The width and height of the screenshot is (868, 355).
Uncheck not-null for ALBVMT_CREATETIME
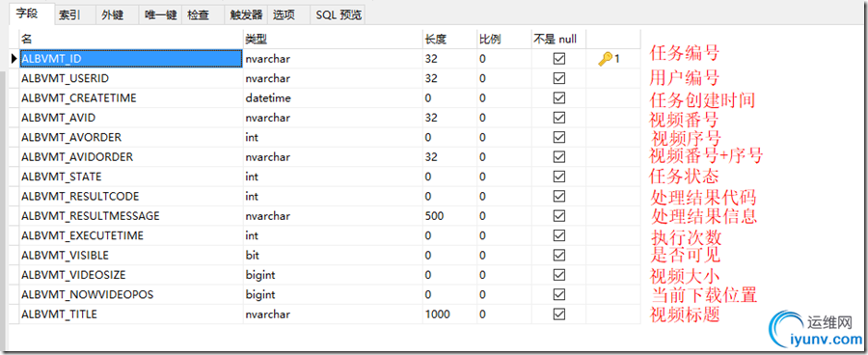pos(559,98)
